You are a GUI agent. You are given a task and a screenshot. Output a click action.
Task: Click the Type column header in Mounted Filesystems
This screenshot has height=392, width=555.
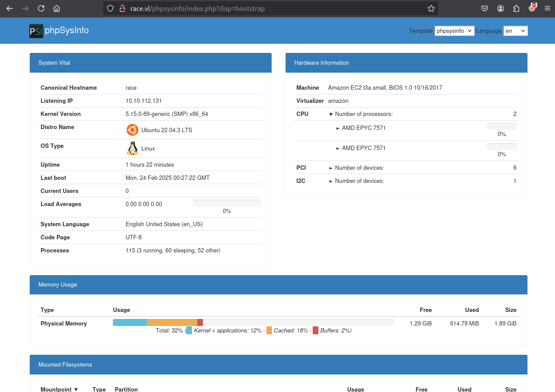(99, 389)
